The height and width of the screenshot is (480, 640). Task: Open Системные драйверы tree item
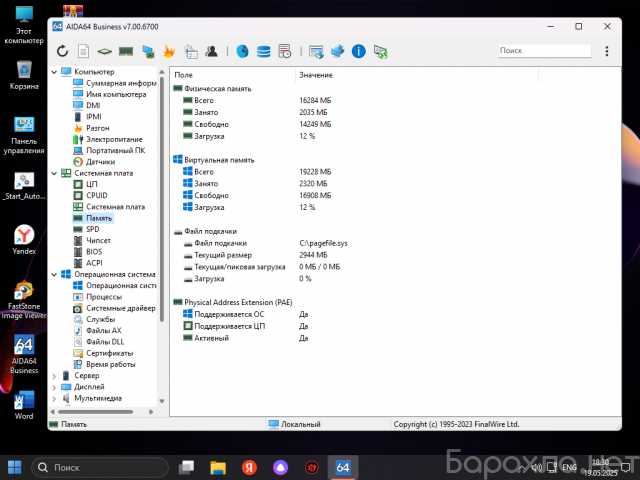121,308
